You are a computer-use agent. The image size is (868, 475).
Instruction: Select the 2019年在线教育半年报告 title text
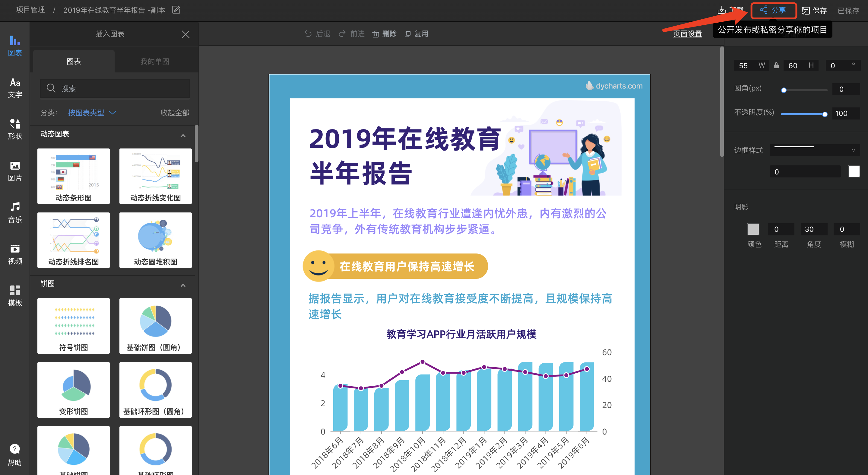point(405,156)
